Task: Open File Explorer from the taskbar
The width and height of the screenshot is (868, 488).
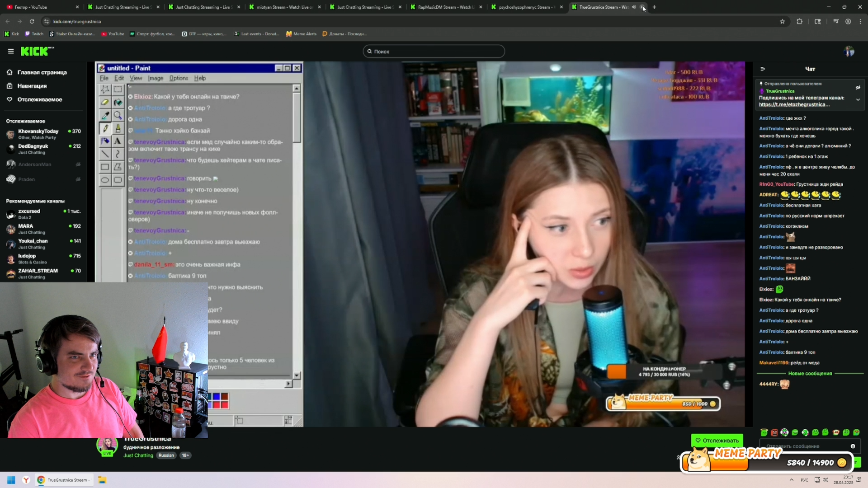Action: [102, 480]
